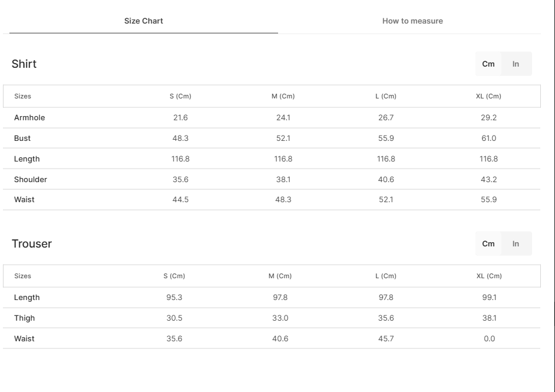Select the Shirt table's M (Cm) column header
This screenshot has height=392, width=555.
tap(283, 96)
